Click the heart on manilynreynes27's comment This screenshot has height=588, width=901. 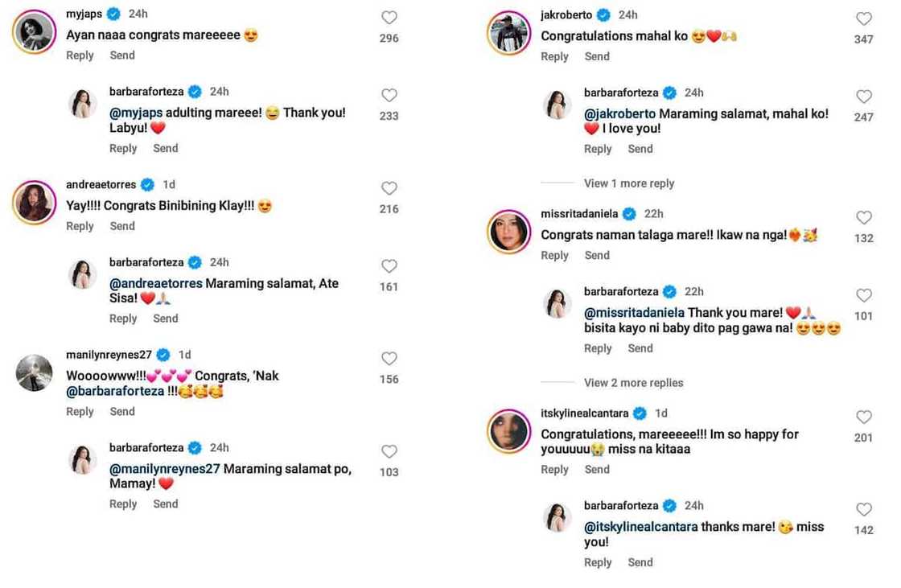pos(389,359)
